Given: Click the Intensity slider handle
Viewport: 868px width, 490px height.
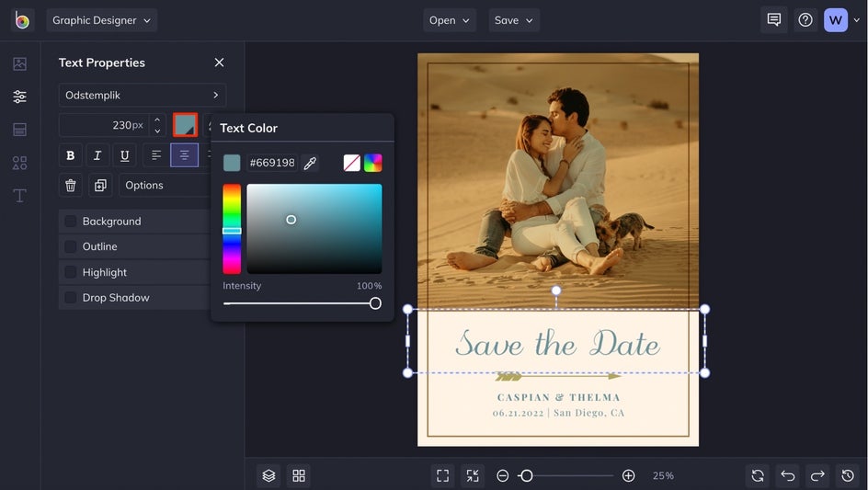Looking at the screenshot, I should point(375,303).
